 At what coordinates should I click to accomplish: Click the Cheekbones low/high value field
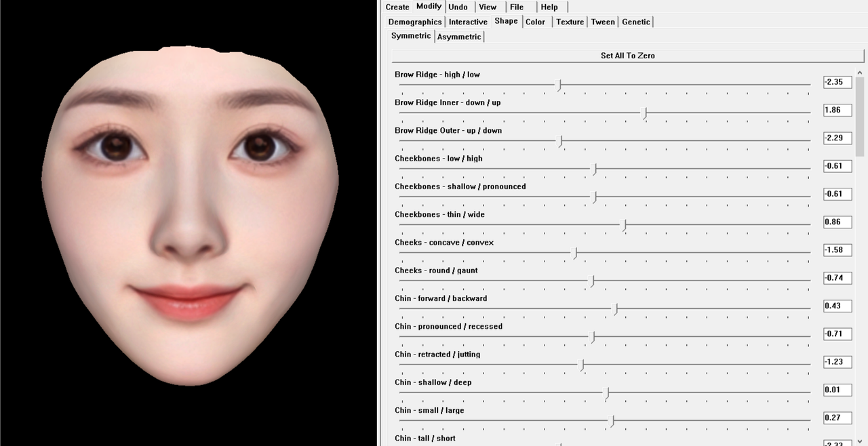pyautogui.click(x=837, y=166)
